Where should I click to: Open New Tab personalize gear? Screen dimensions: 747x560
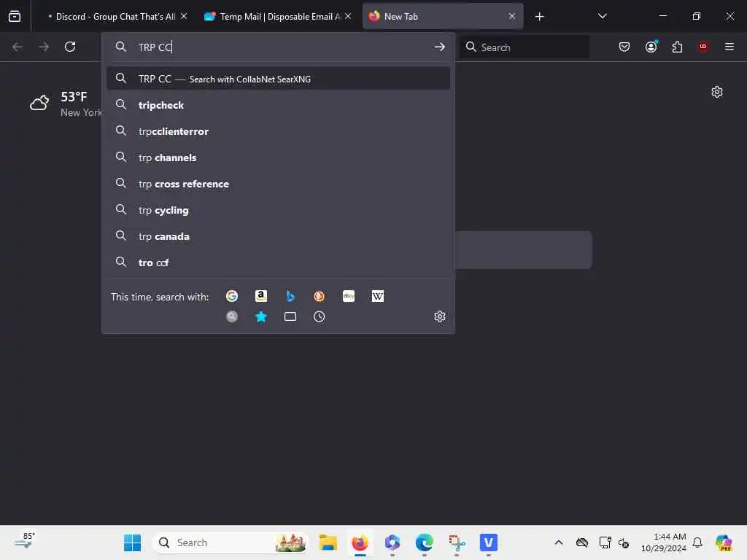click(x=717, y=92)
